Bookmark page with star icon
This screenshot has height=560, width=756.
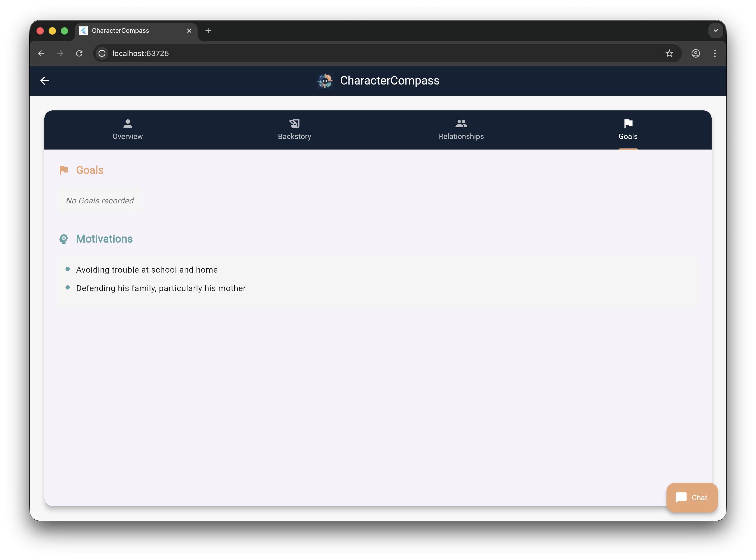coord(669,53)
